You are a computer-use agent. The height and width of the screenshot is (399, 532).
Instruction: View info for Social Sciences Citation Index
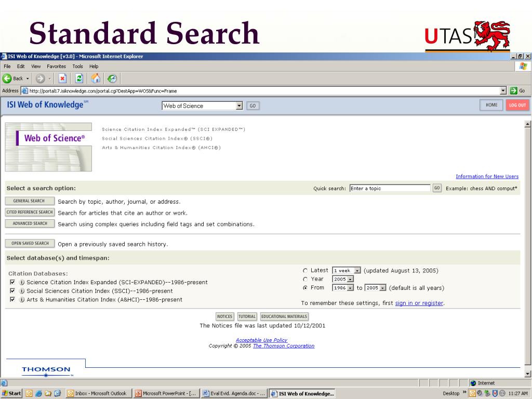pyautogui.click(x=22, y=291)
